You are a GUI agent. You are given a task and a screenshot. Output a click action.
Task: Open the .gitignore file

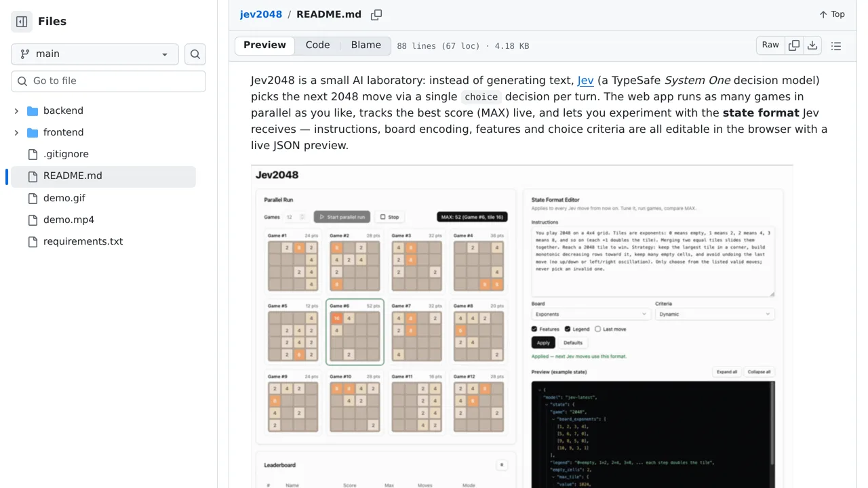coord(66,154)
